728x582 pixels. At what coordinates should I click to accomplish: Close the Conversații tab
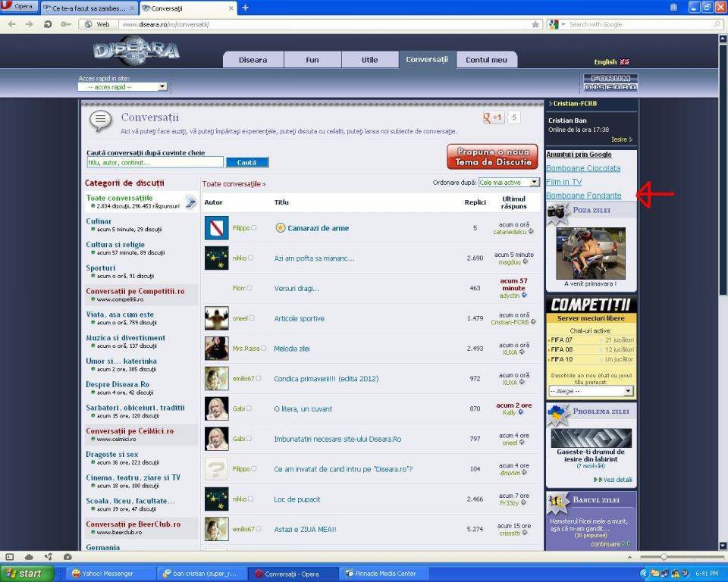(231, 8)
